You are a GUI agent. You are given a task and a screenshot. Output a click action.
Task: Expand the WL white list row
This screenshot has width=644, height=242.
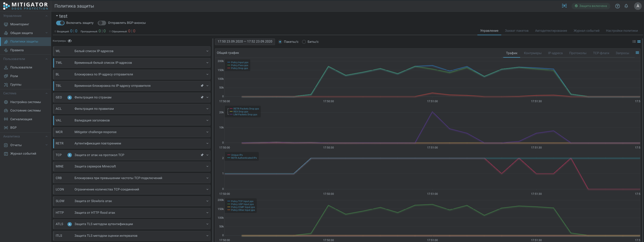pos(207,51)
